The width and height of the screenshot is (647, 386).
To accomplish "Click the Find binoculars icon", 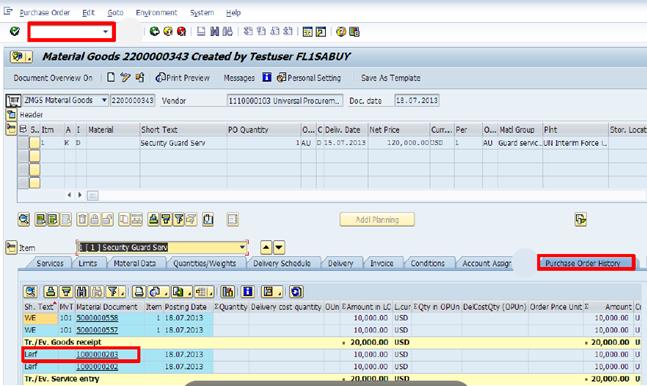I will coord(215,31).
